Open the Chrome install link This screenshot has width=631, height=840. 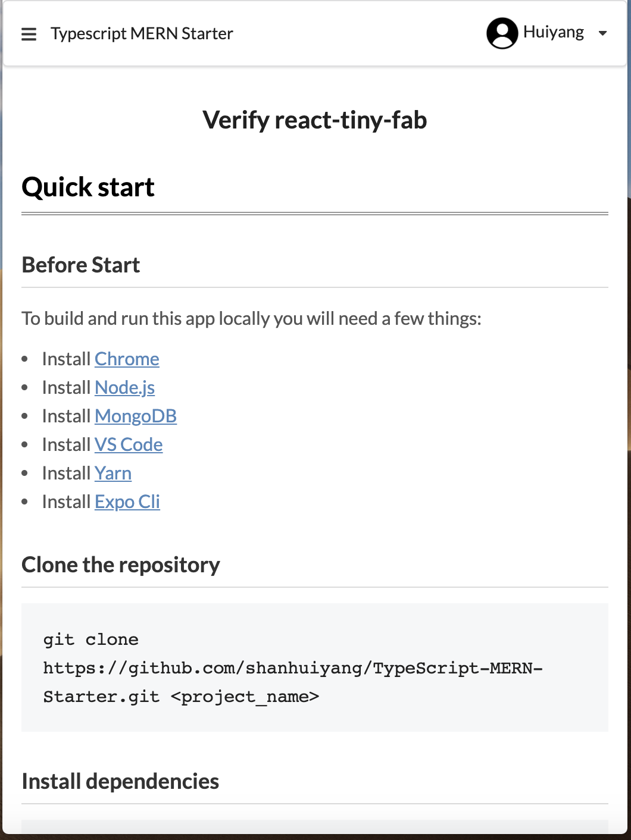tap(127, 359)
